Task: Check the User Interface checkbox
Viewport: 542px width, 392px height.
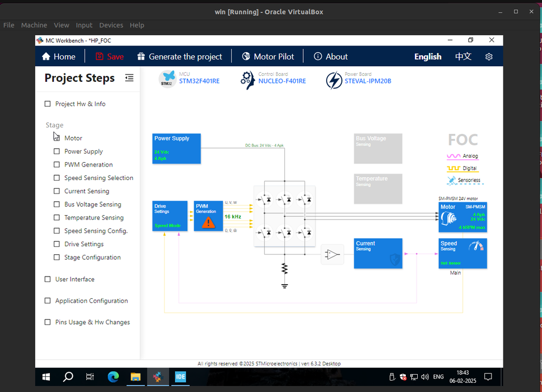Action: tap(48, 279)
